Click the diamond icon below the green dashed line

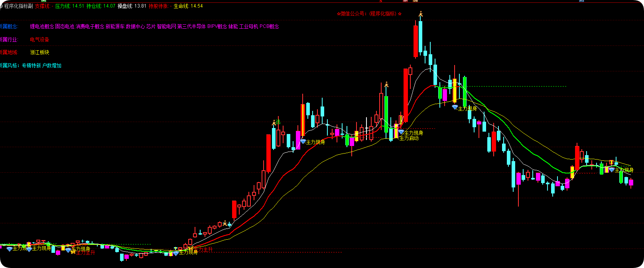[x=455, y=107]
